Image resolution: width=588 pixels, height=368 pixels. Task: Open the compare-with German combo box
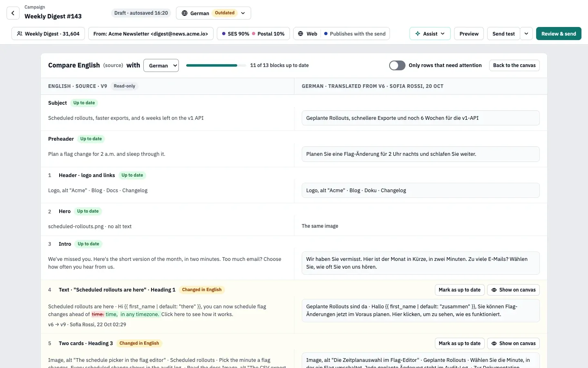pos(161,65)
